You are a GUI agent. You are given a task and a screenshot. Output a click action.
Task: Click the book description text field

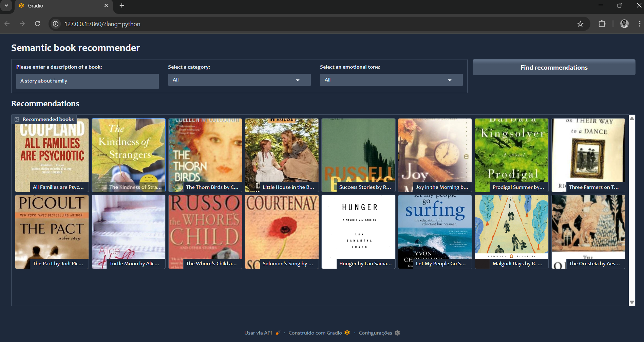[88, 81]
